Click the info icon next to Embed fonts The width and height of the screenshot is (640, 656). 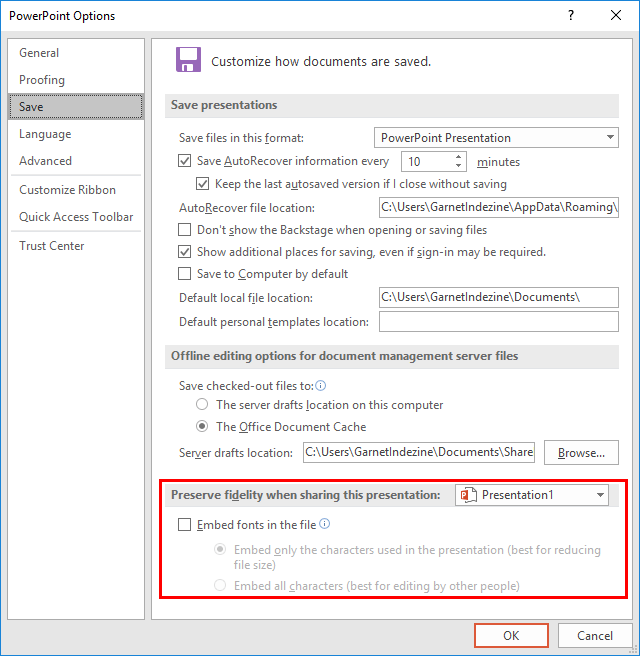[x=325, y=523]
